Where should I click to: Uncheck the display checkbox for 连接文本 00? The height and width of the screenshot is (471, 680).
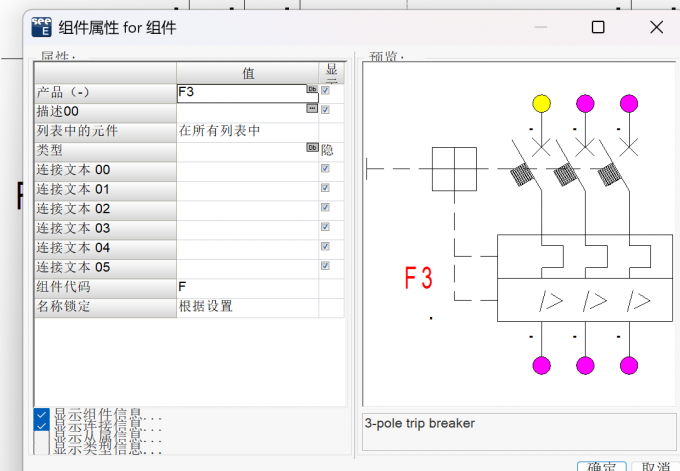[325, 168]
